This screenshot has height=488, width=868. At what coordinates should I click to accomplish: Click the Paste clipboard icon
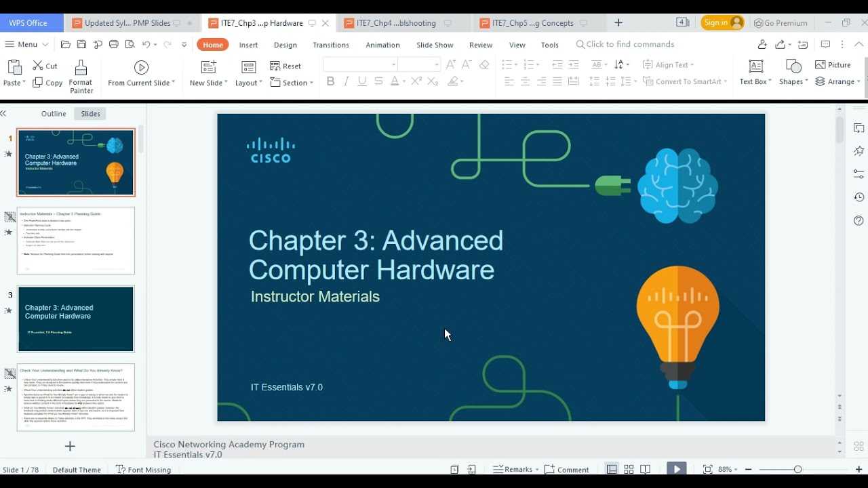pyautogui.click(x=14, y=67)
